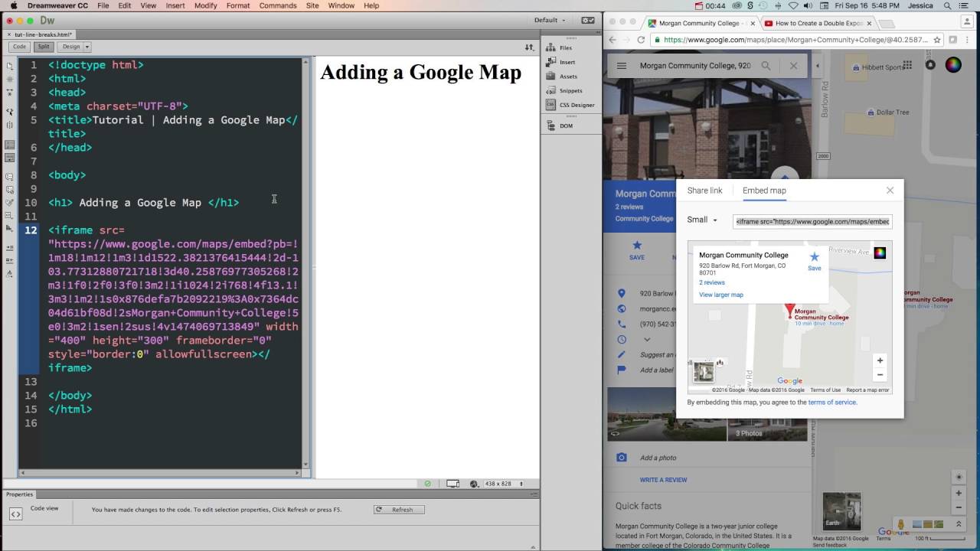Select the Share link tab
The image size is (980, 551).
click(x=704, y=191)
